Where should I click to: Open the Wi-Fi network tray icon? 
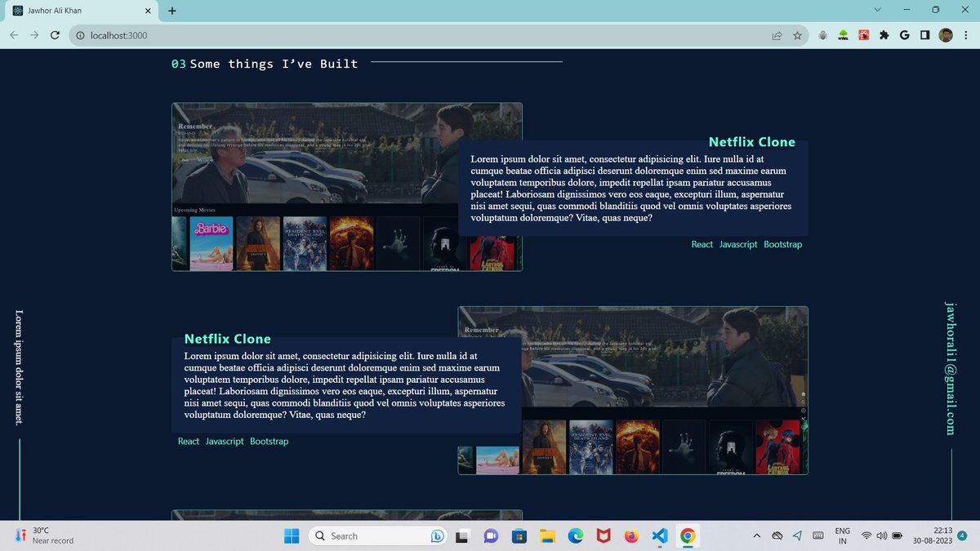click(866, 536)
